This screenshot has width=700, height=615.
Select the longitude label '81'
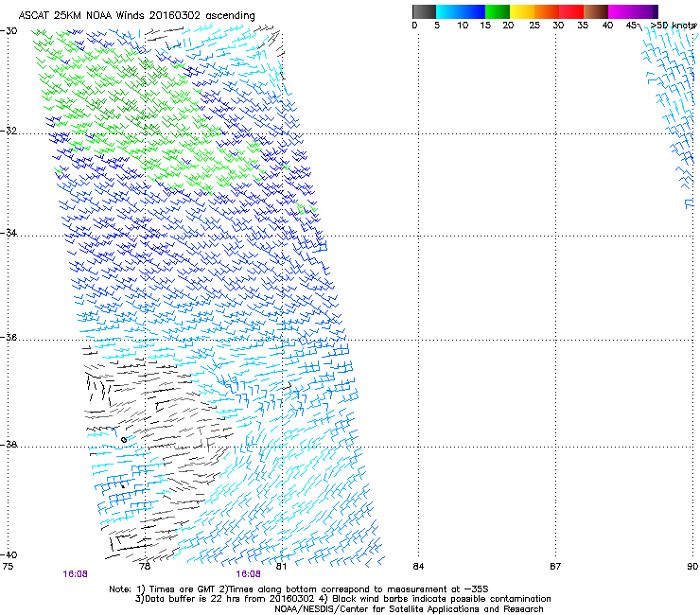pyautogui.click(x=281, y=567)
